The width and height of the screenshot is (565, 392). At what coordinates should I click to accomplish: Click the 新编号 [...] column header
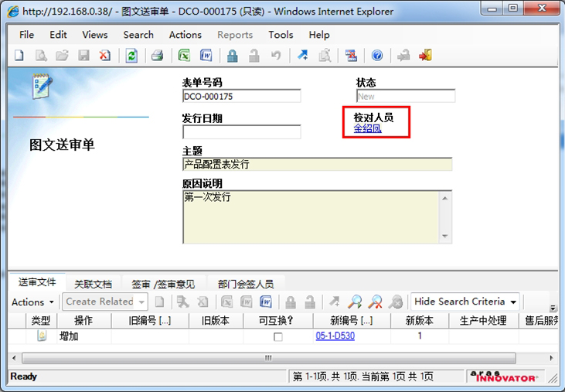(352, 320)
